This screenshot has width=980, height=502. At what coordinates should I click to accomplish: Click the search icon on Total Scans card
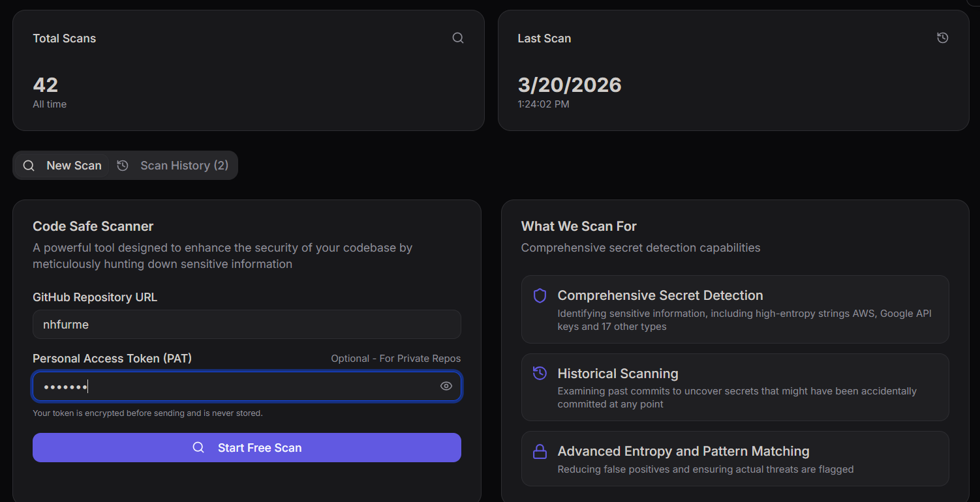point(457,38)
